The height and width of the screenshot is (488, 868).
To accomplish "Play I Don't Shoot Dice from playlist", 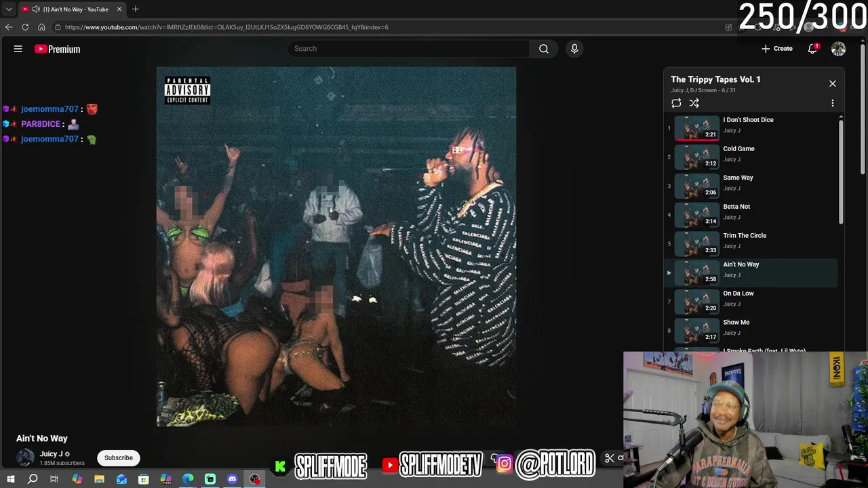I will [x=751, y=127].
